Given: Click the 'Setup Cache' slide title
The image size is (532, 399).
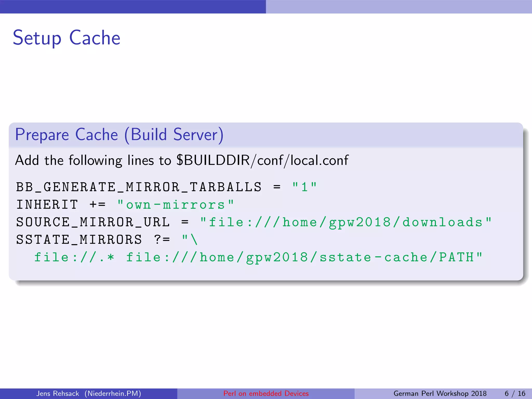Looking at the screenshot, I should coord(66,38).
